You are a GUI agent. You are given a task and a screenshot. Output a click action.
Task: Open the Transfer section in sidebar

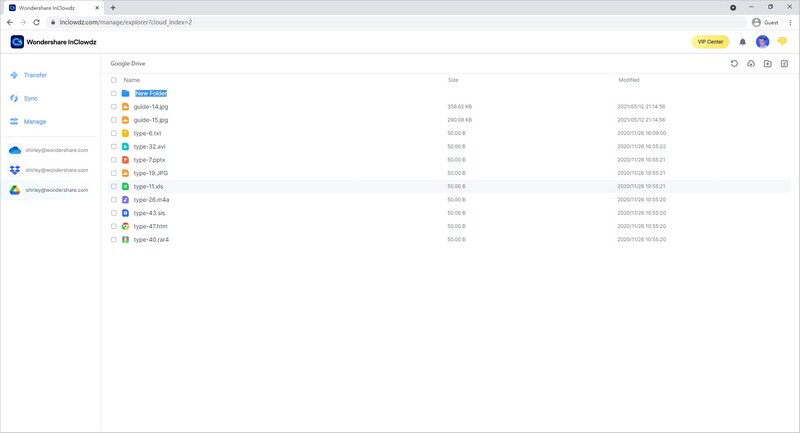29,75
